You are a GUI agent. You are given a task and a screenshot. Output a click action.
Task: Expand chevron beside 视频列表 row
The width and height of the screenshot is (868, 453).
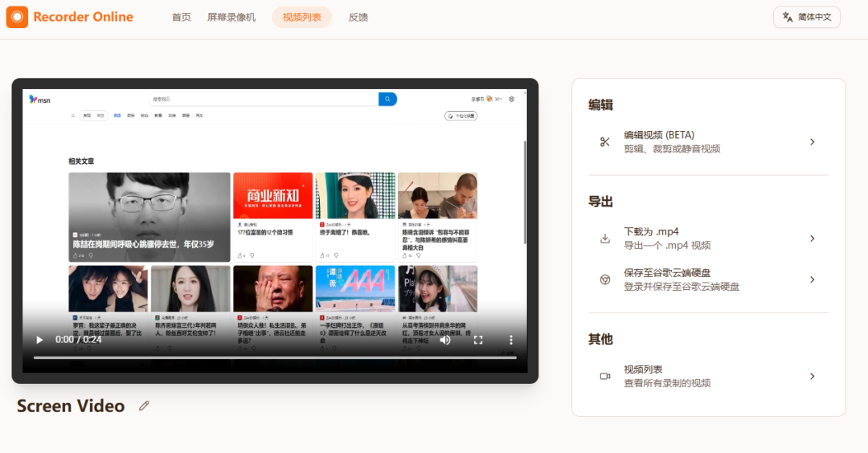[x=812, y=376]
